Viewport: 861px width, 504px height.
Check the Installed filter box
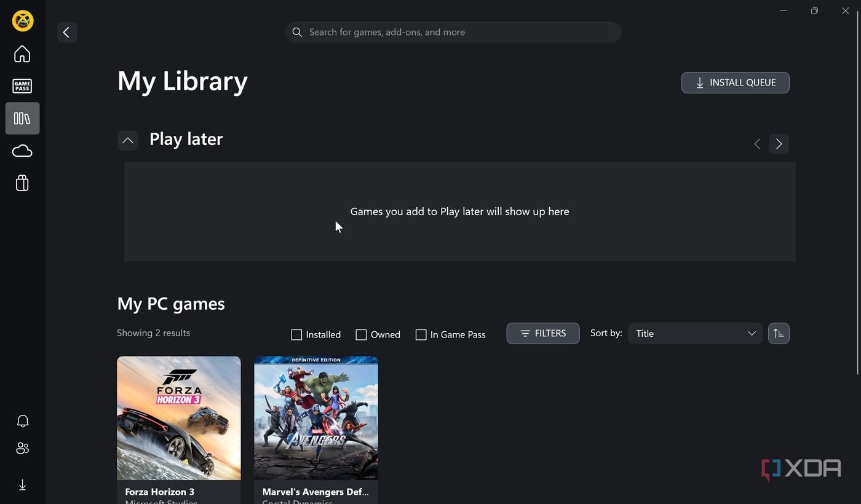296,335
